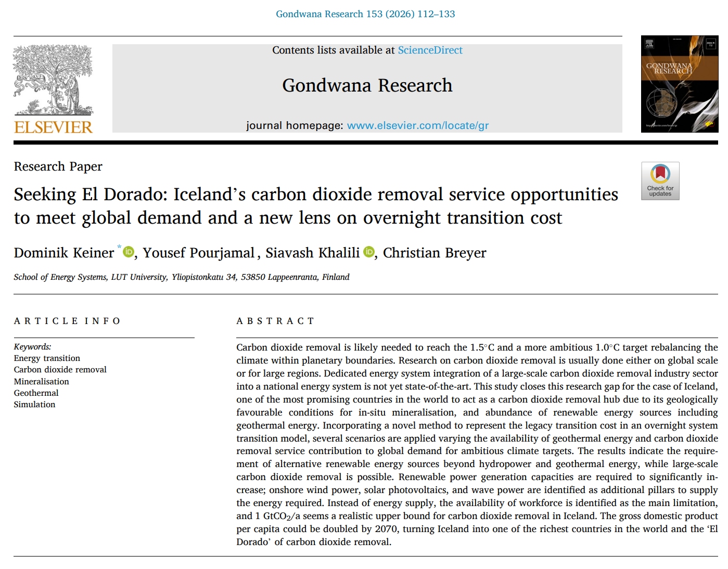Select author name Yousef Pourjamal

(x=199, y=253)
